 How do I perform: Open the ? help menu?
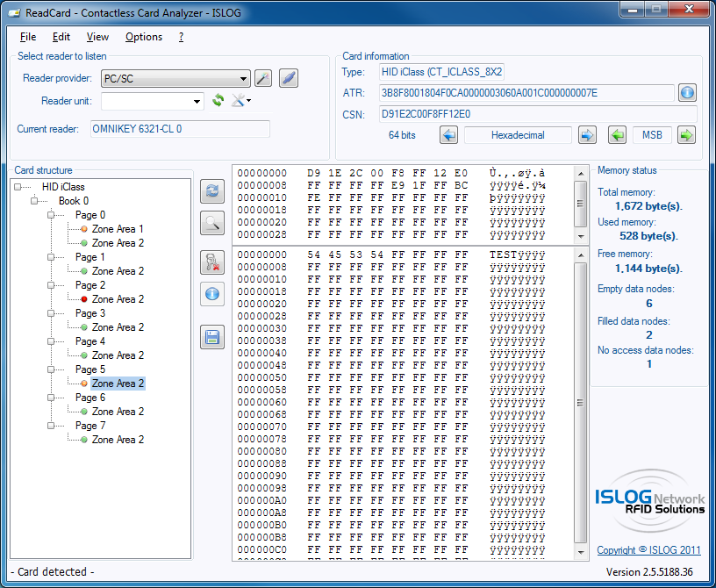(182, 37)
